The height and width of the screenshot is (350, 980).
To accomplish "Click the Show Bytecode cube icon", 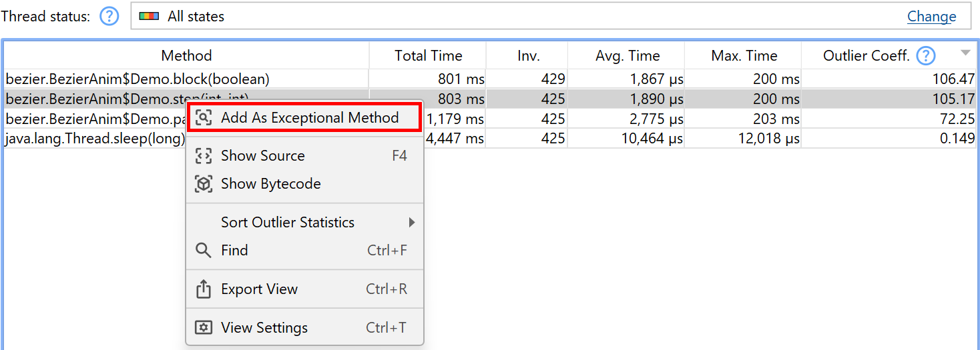I will 203,184.
